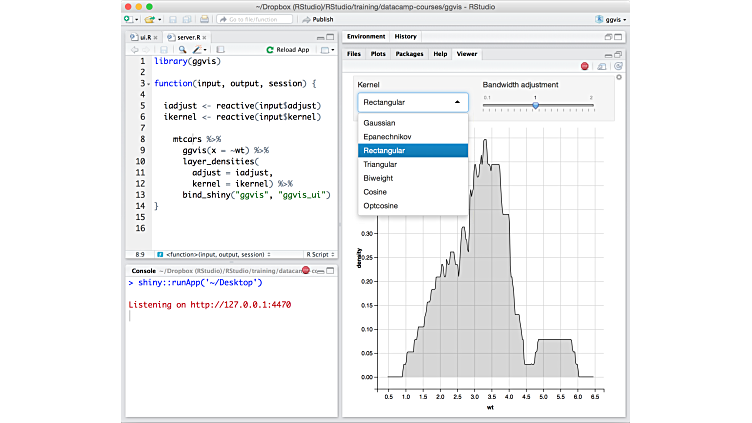Open the ggvis settings gear in viewer
Viewport: 752px width, 423px height.
(619, 78)
